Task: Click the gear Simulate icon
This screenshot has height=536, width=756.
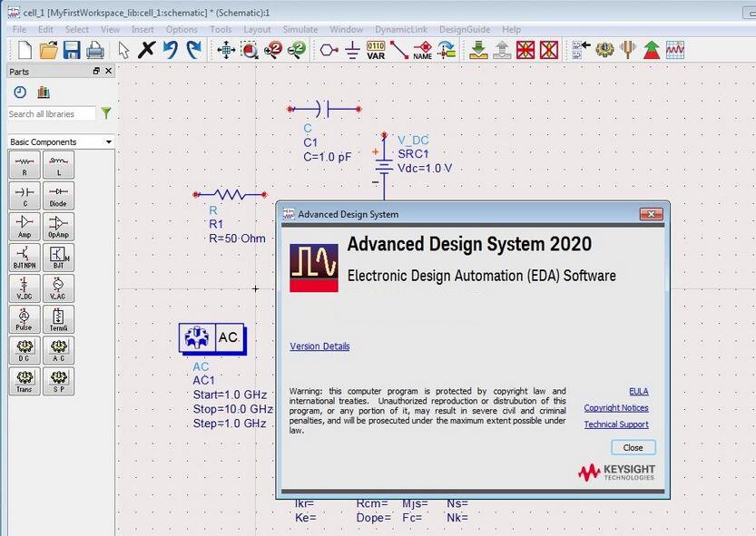Action: pyautogui.click(x=604, y=50)
